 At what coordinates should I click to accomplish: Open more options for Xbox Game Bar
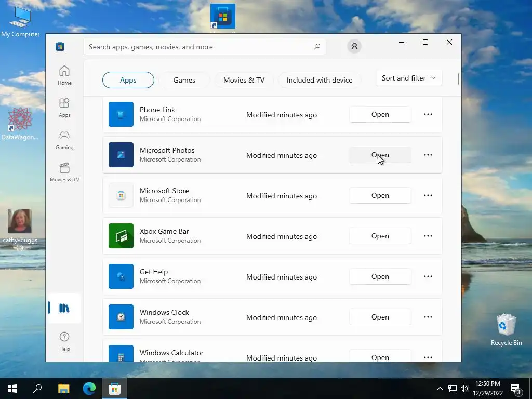[x=428, y=236]
